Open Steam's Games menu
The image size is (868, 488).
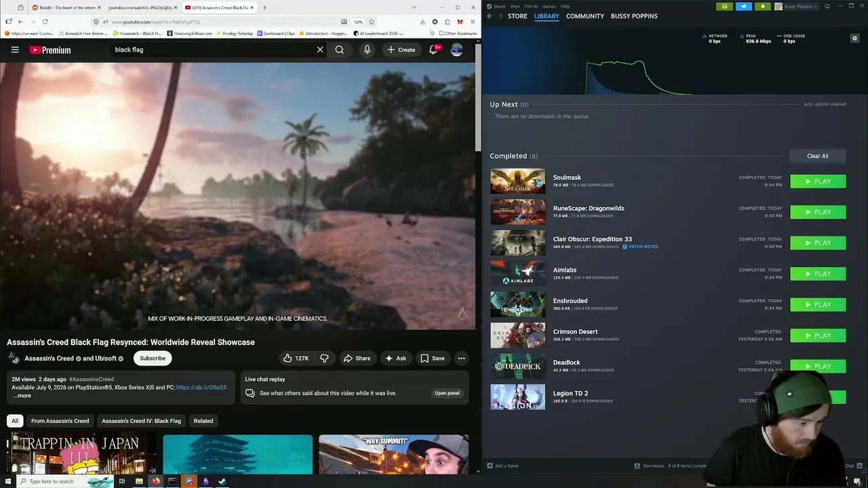[549, 6]
